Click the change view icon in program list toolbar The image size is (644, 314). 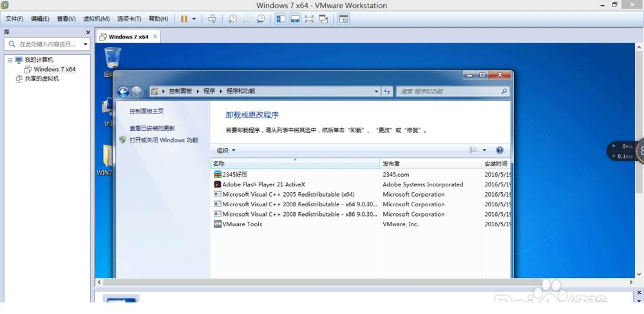tap(473, 150)
